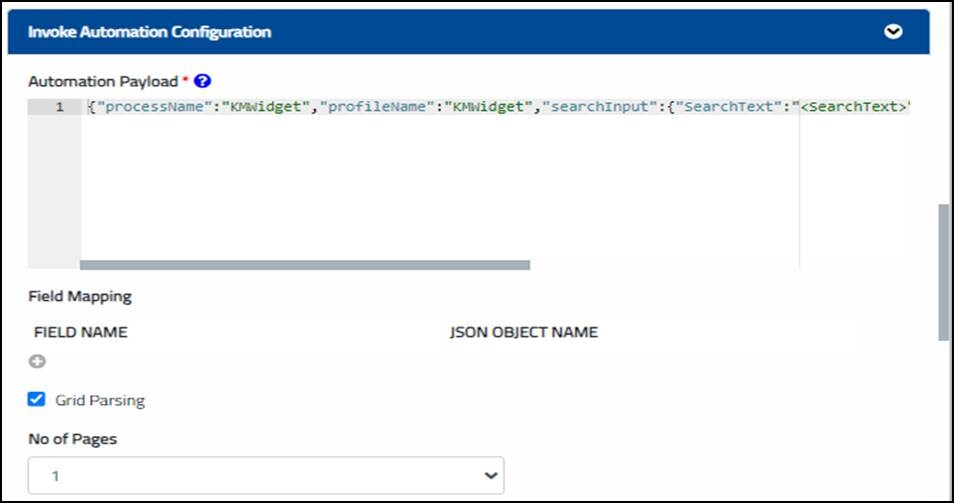This screenshot has height=503, width=954.
Task: Click the Field Mapping section label
Action: (x=80, y=296)
